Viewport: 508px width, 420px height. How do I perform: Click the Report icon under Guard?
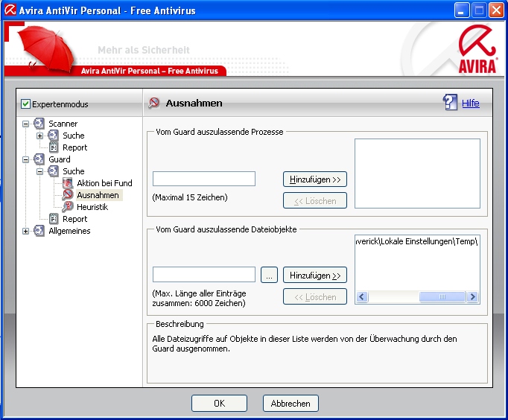click(x=53, y=219)
